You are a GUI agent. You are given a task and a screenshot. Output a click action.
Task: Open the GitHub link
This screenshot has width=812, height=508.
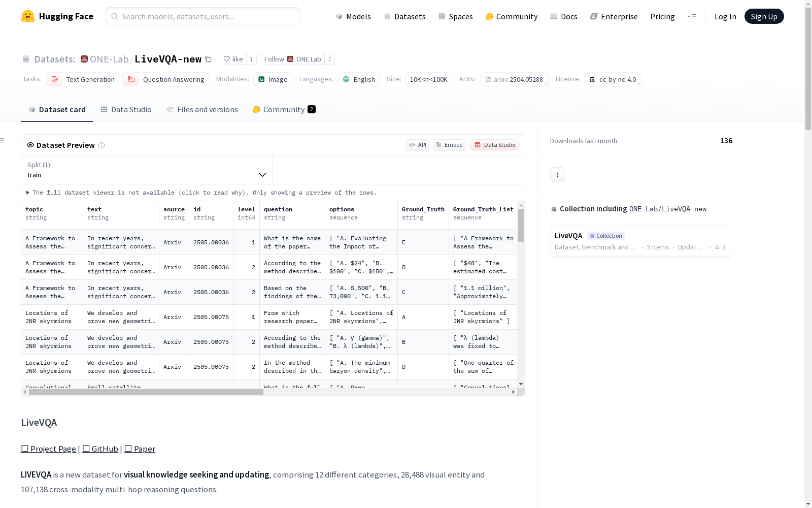point(100,449)
